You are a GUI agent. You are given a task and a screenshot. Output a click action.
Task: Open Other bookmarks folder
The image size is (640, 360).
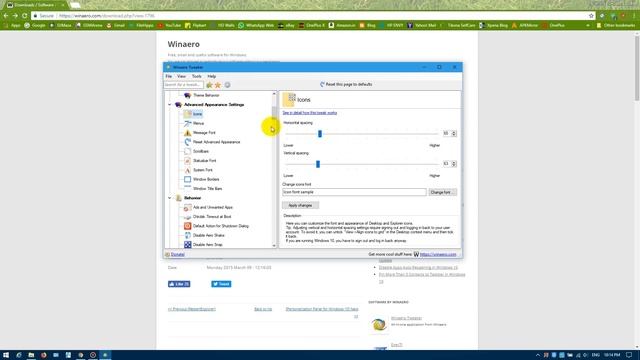pos(616,25)
